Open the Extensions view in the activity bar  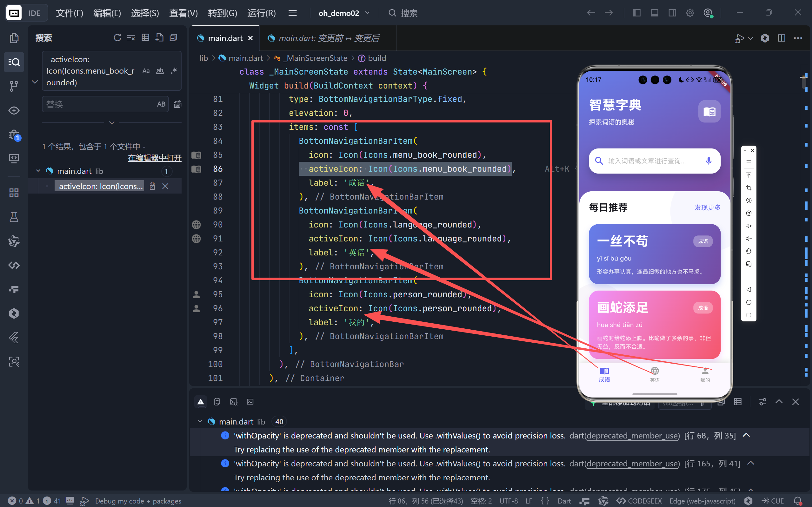[14, 193]
